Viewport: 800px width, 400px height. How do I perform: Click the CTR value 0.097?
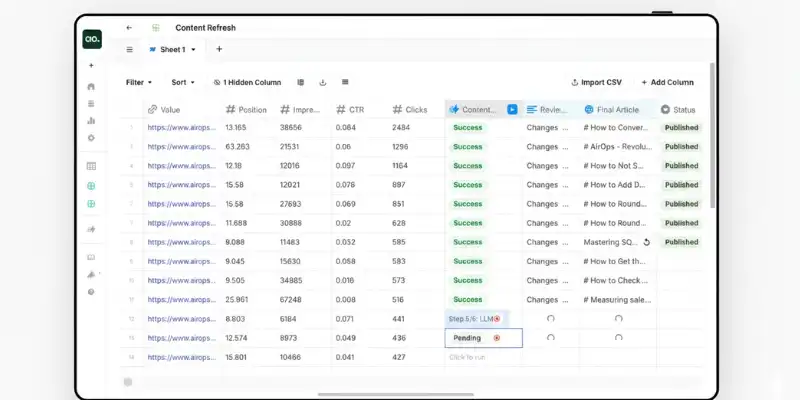pos(345,166)
